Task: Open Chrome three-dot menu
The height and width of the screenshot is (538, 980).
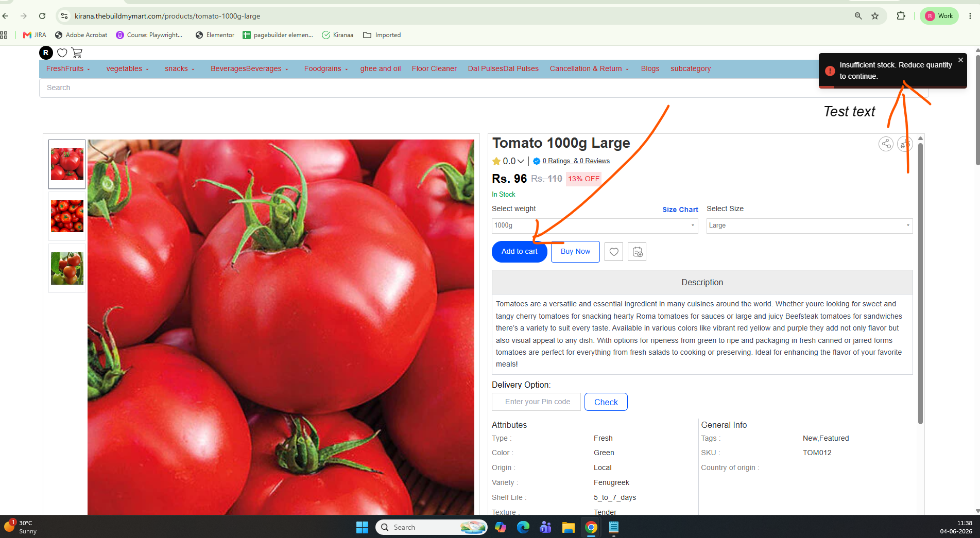Action: pos(970,16)
